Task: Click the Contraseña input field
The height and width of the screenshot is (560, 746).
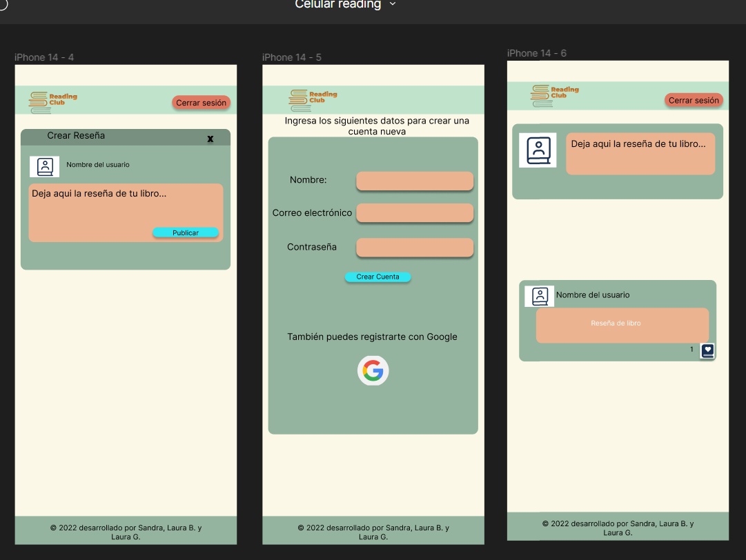Action: pos(414,247)
